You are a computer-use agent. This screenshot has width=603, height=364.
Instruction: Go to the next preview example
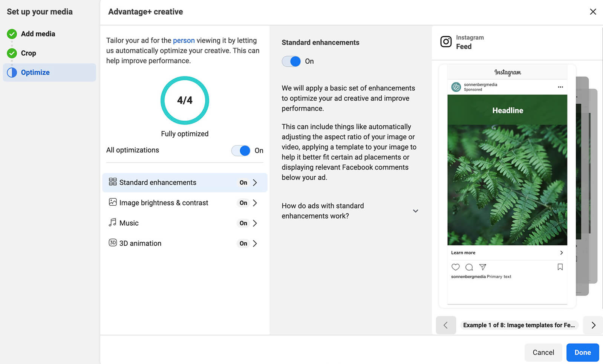point(593,325)
